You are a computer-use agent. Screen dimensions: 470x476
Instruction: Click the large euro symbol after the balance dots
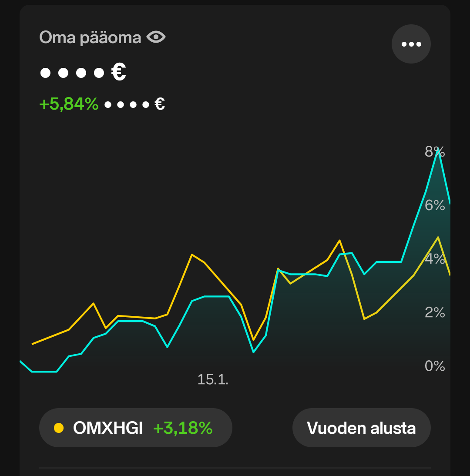[x=119, y=72]
